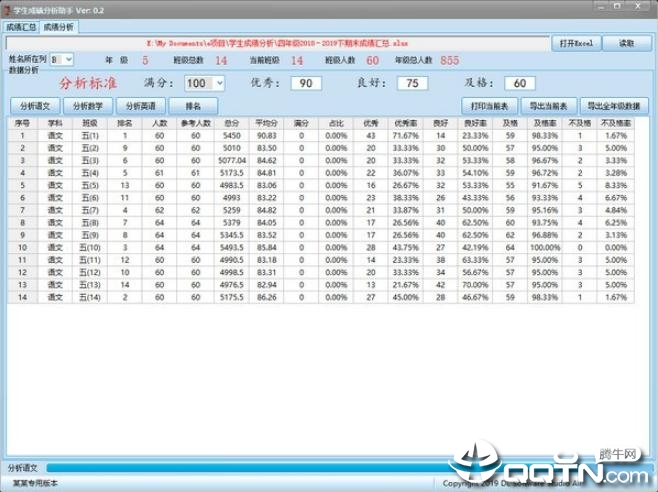Viewport: 658px width, 492px height.
Task: Click average score 86.26 cell
Action: pyautogui.click(x=266, y=297)
